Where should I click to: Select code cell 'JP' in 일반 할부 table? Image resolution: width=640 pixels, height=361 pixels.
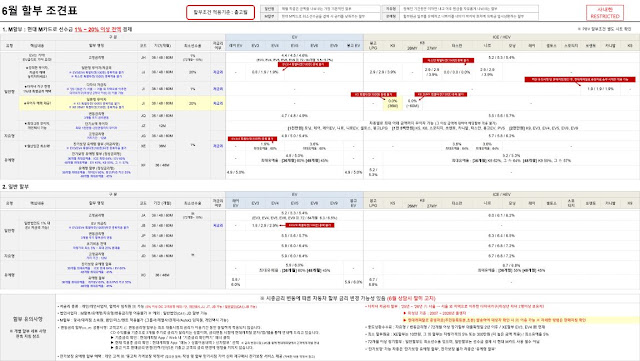(143, 236)
